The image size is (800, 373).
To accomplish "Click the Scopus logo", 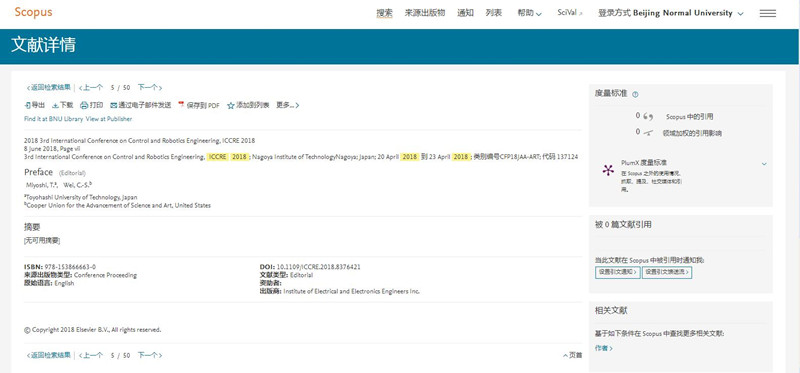I will click(x=33, y=13).
